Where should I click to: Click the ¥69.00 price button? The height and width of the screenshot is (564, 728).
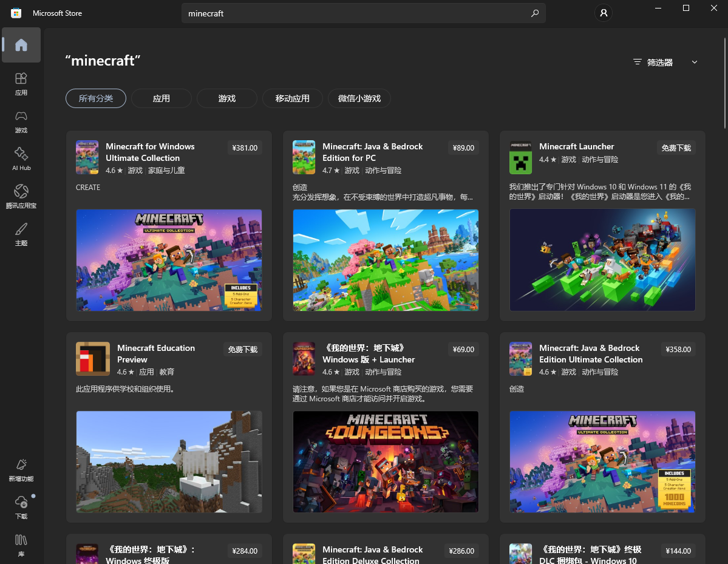click(463, 349)
